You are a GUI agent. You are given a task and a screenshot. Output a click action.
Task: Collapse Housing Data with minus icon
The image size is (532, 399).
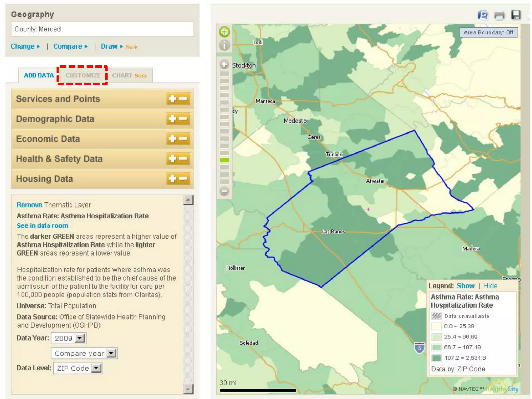tap(183, 178)
